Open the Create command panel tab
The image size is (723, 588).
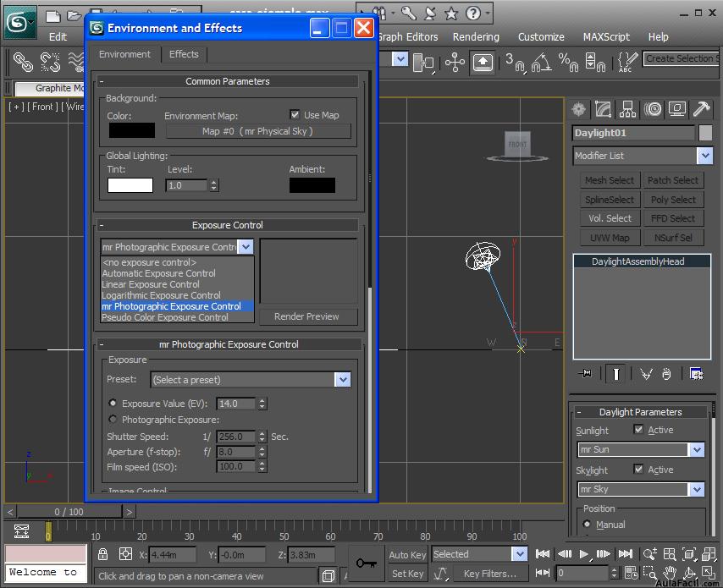click(579, 109)
